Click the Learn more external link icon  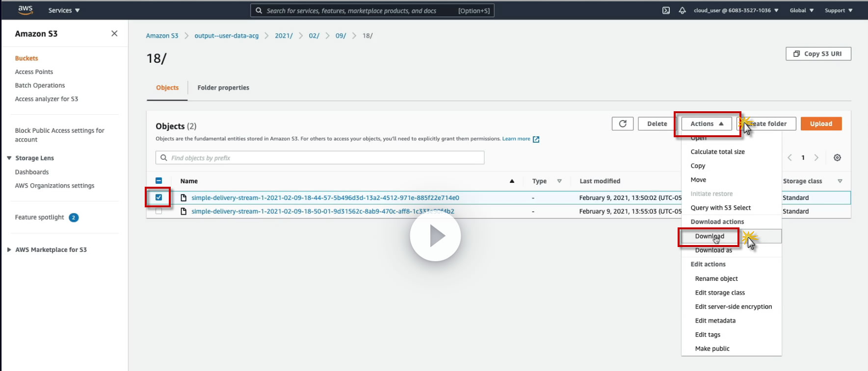tap(536, 139)
